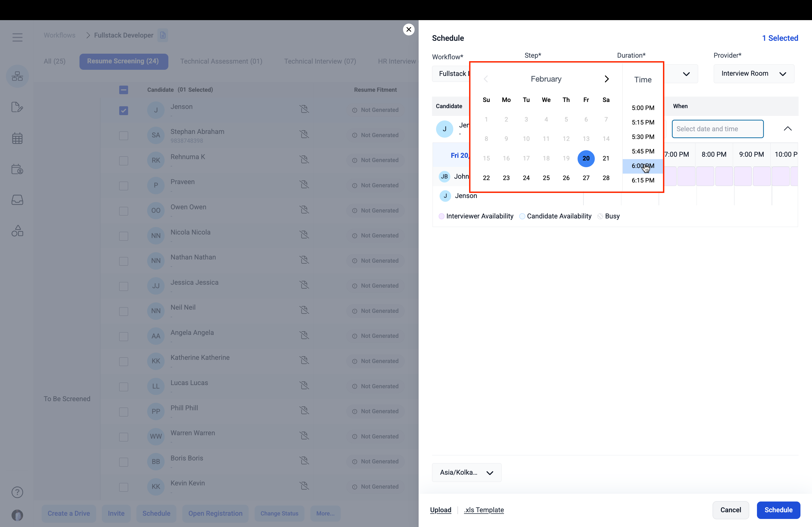The width and height of the screenshot is (812, 527).
Task: Check the Stephan Abraham checkbox
Action: (x=124, y=135)
